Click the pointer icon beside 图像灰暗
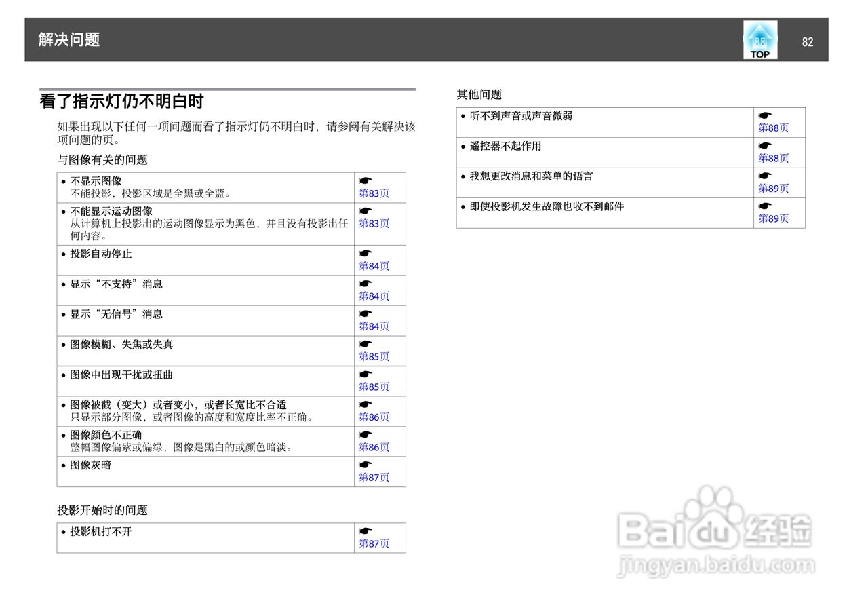868x614 pixels. 365,464
